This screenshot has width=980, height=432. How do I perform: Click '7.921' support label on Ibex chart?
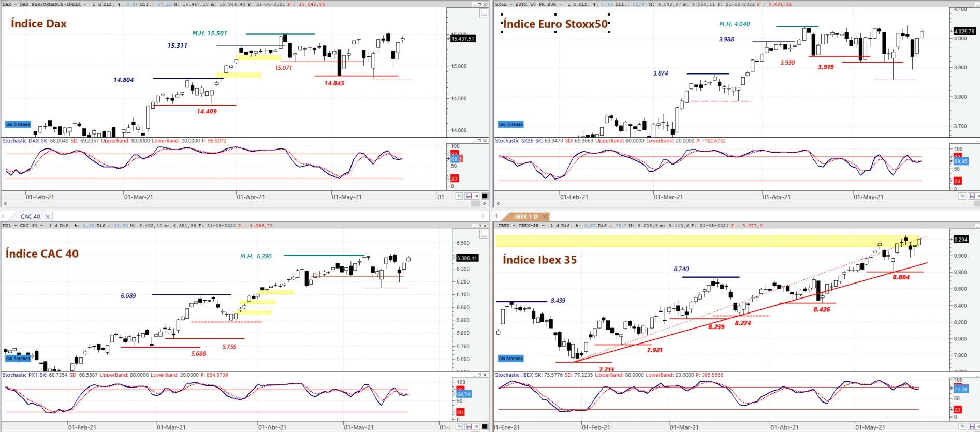[654, 350]
